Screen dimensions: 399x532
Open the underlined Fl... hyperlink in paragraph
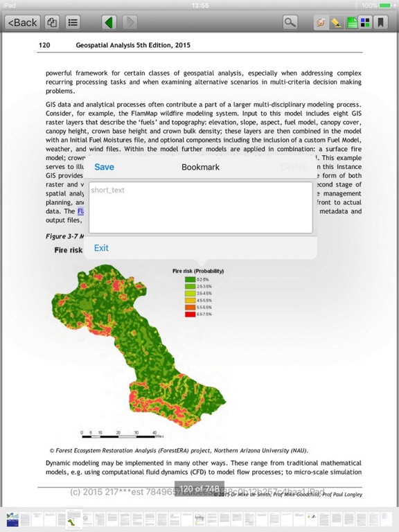80,211
